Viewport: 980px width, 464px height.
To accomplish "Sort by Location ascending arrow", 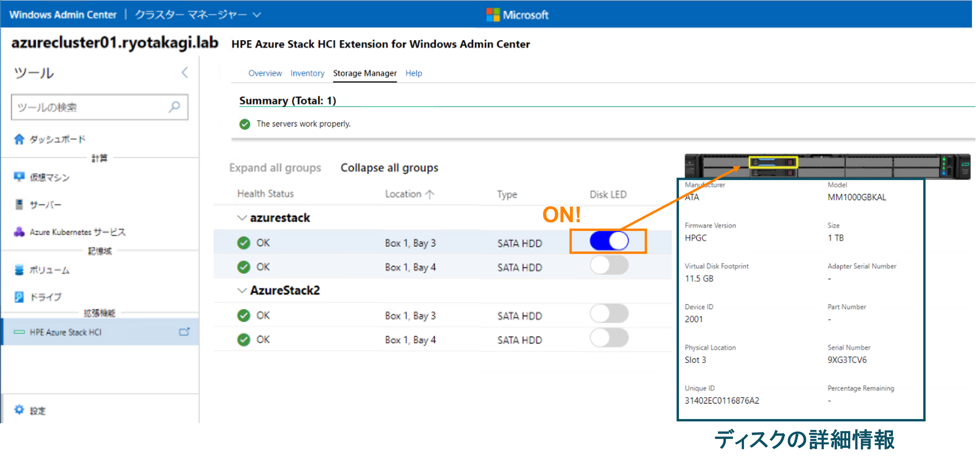I will tap(429, 194).
